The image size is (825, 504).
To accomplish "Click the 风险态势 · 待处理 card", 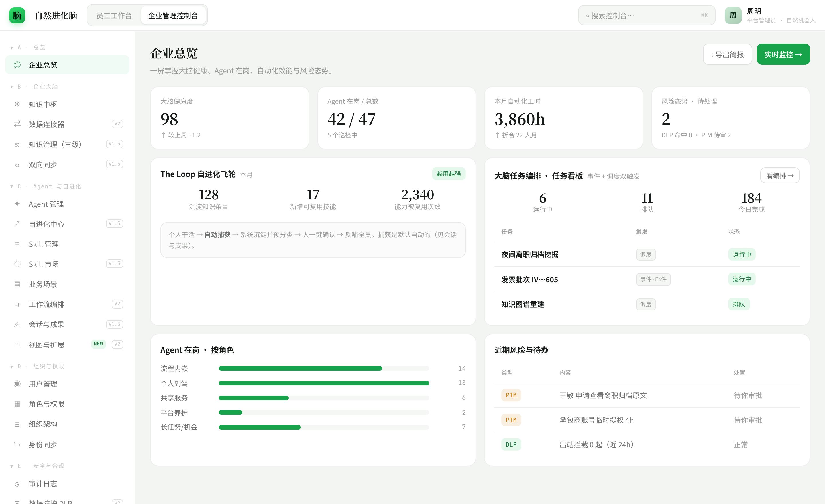I will pos(730,118).
